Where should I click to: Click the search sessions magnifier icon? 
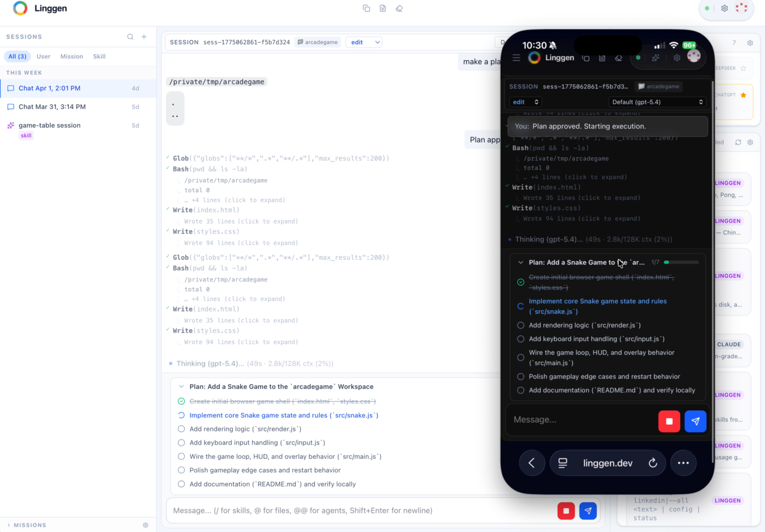(130, 37)
